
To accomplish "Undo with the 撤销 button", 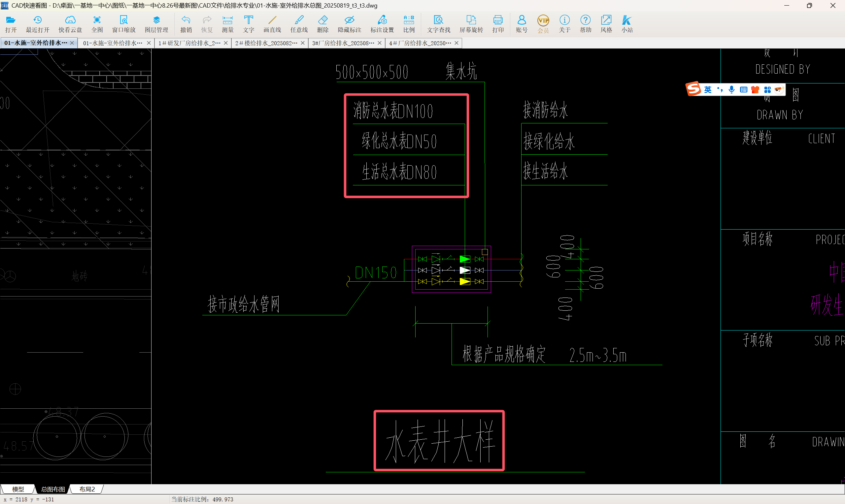I will [x=186, y=24].
